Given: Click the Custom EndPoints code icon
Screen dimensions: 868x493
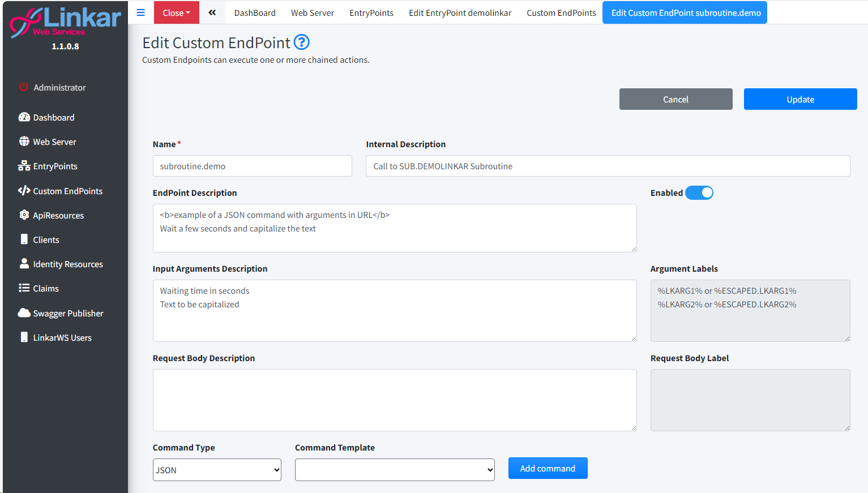Looking at the screenshot, I should (24, 191).
